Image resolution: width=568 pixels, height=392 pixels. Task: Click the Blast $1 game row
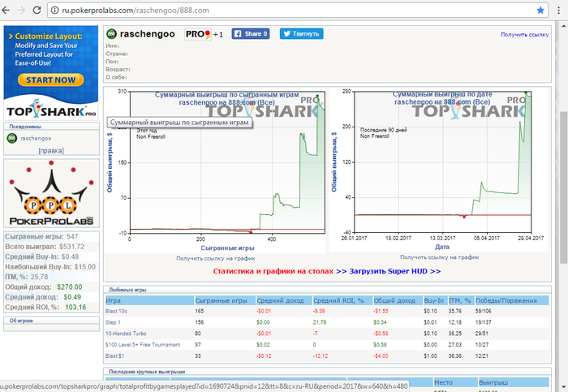[x=327, y=356]
